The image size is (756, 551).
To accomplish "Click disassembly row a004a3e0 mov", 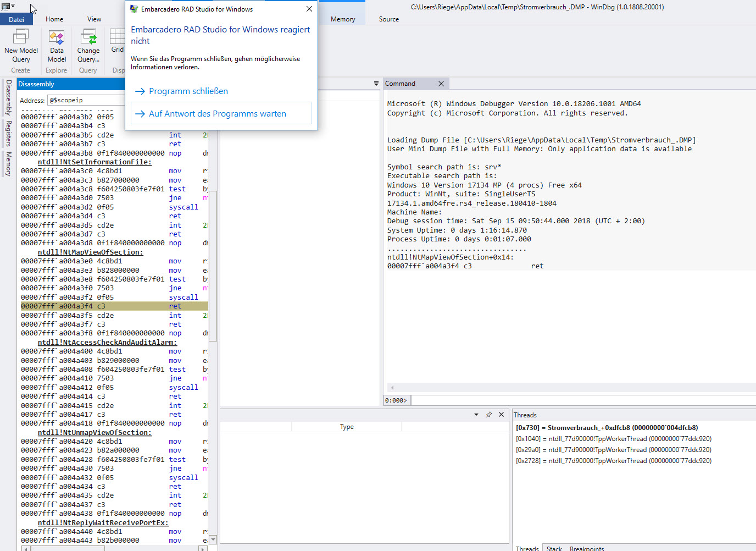I will pyautogui.click(x=114, y=261).
